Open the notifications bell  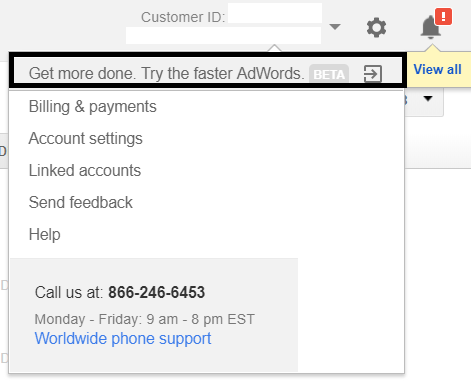point(430,27)
